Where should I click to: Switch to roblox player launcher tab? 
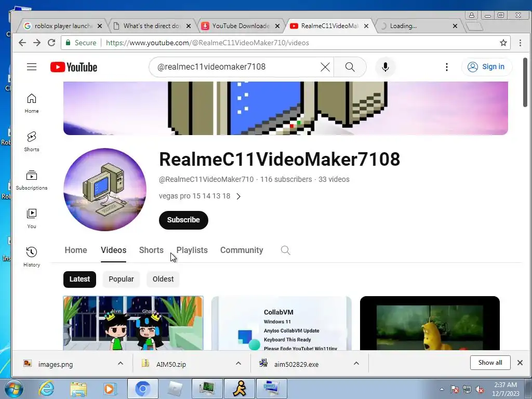click(x=63, y=26)
